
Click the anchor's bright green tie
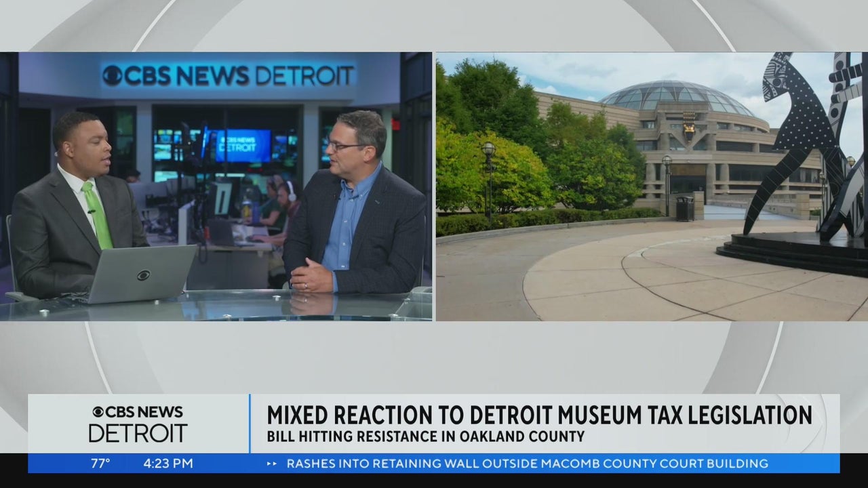97,214
